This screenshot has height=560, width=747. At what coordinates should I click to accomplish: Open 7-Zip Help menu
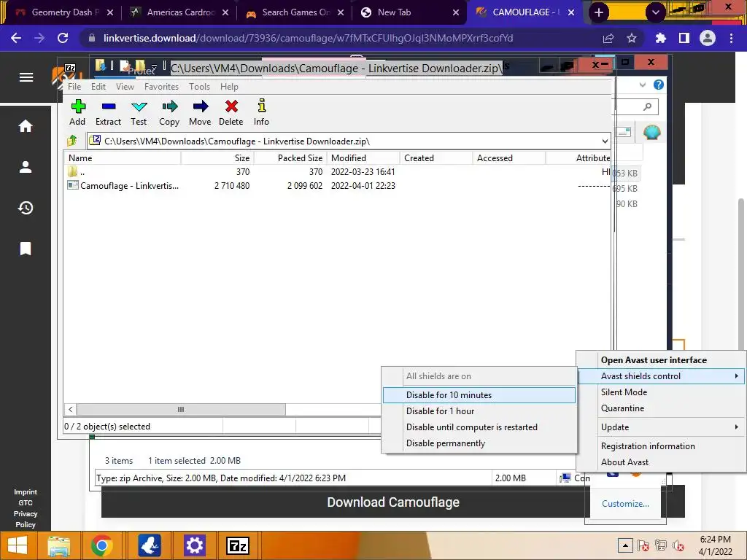click(x=229, y=87)
